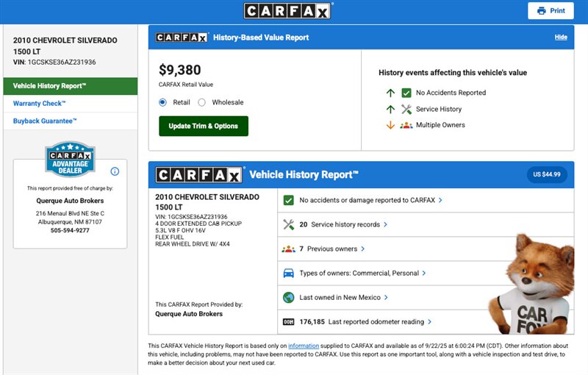Click Service history records label
The image size is (588, 375).
pyautogui.click(x=345, y=224)
